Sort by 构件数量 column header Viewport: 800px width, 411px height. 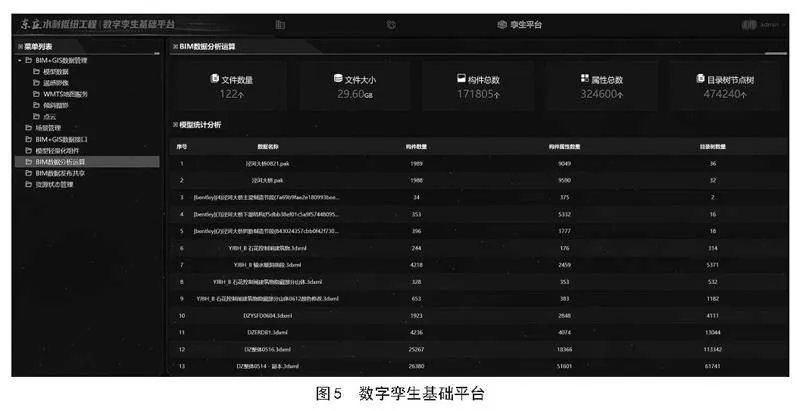click(x=416, y=146)
